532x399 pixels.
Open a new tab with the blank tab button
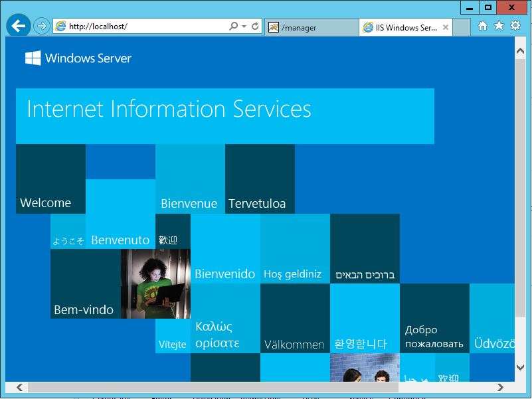click(462, 27)
